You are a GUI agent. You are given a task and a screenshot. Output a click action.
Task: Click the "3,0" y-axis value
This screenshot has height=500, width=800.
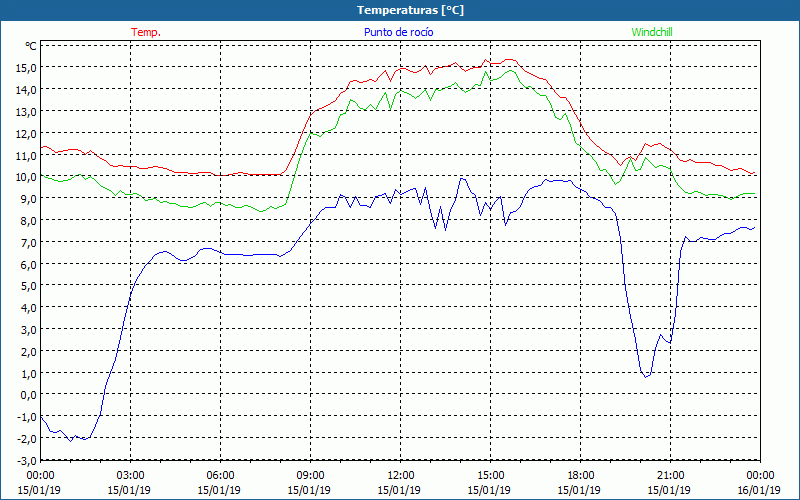click(x=29, y=330)
